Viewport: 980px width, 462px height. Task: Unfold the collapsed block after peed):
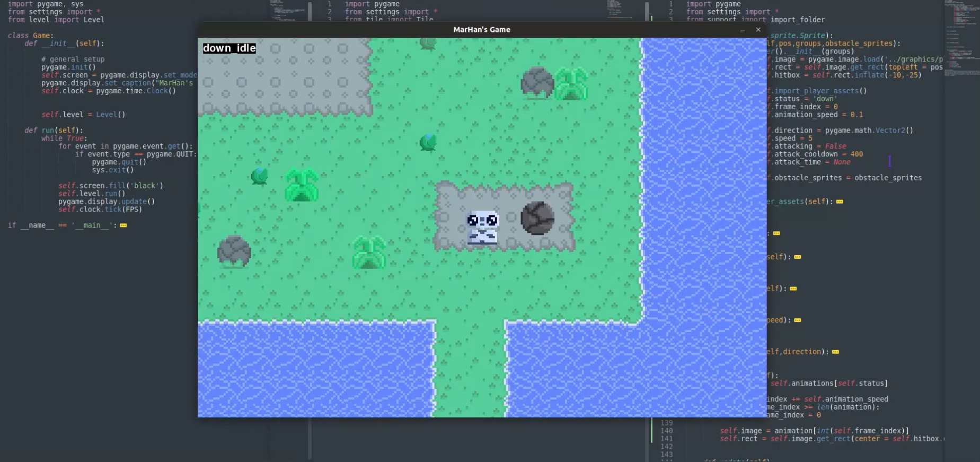point(798,320)
